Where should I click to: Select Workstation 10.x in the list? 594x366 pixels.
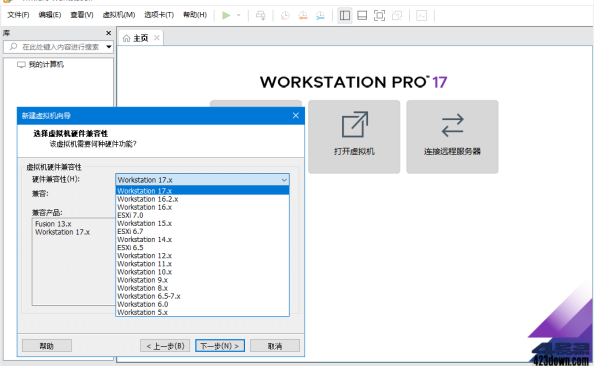click(202, 272)
